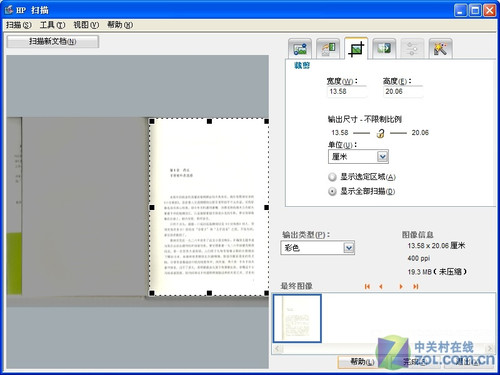Click the 19.3 MB (未压缩) text

pyautogui.click(x=437, y=272)
